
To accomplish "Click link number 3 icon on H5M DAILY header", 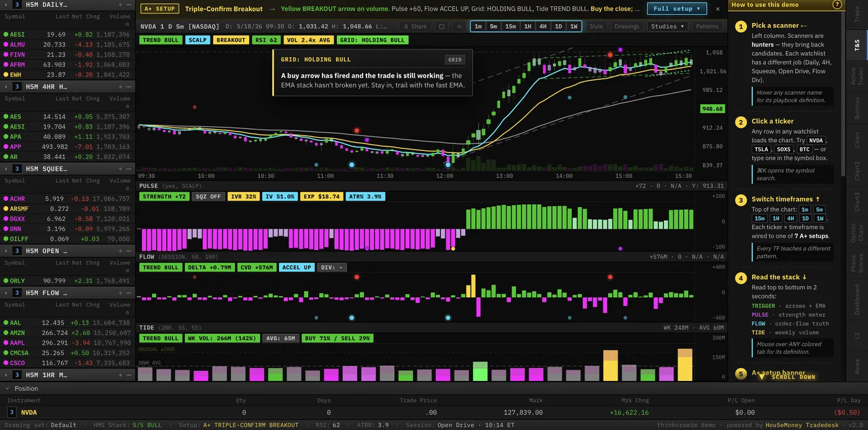I will coord(17,4).
